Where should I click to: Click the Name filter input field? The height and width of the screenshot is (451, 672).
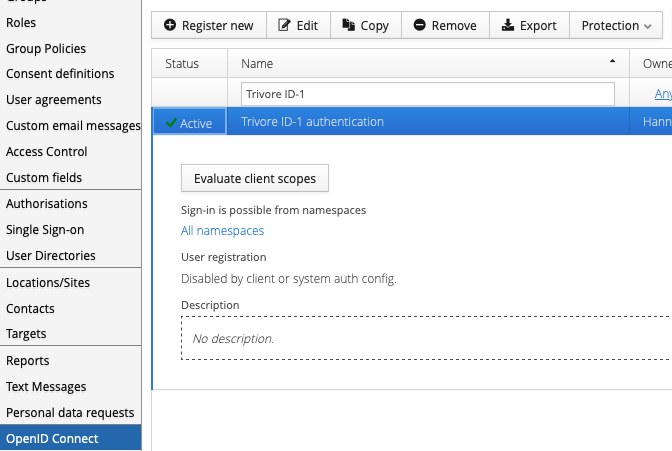[428, 94]
